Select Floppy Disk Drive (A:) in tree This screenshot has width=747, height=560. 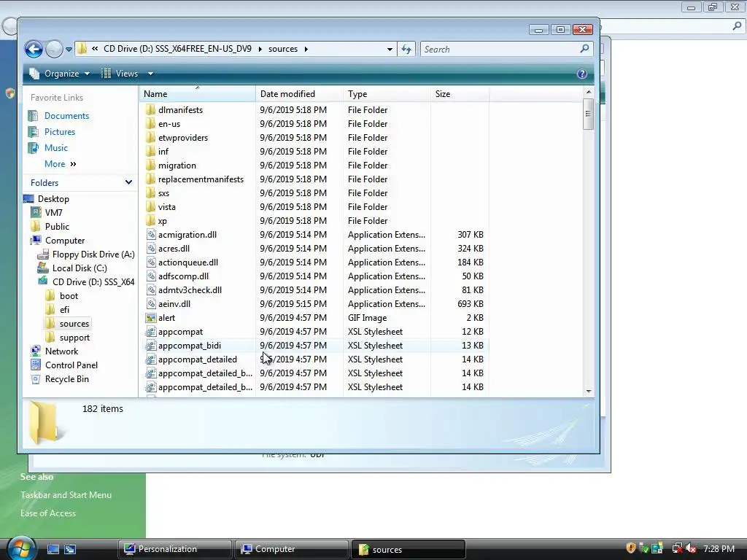[93, 254]
